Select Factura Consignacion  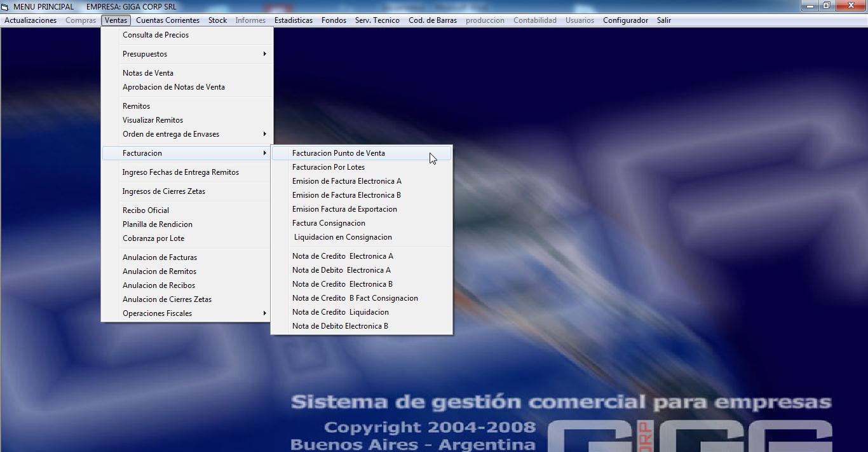point(362,223)
